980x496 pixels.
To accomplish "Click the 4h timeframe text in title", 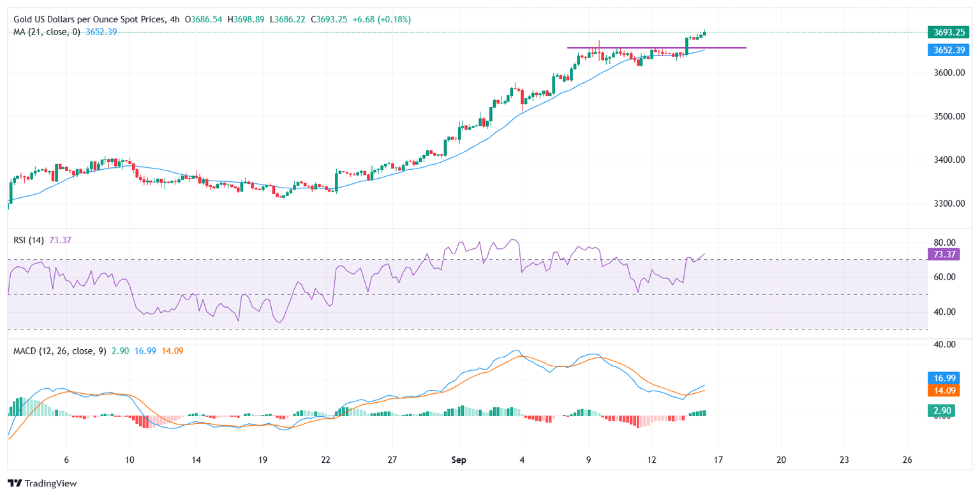I will 174,20.
